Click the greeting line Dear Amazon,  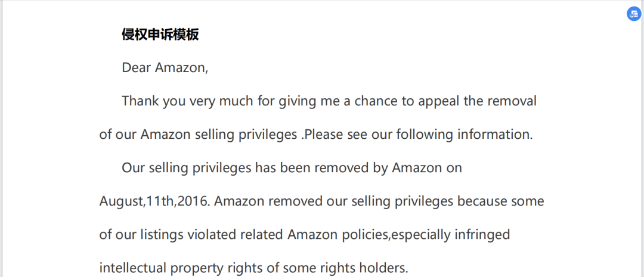click(165, 67)
